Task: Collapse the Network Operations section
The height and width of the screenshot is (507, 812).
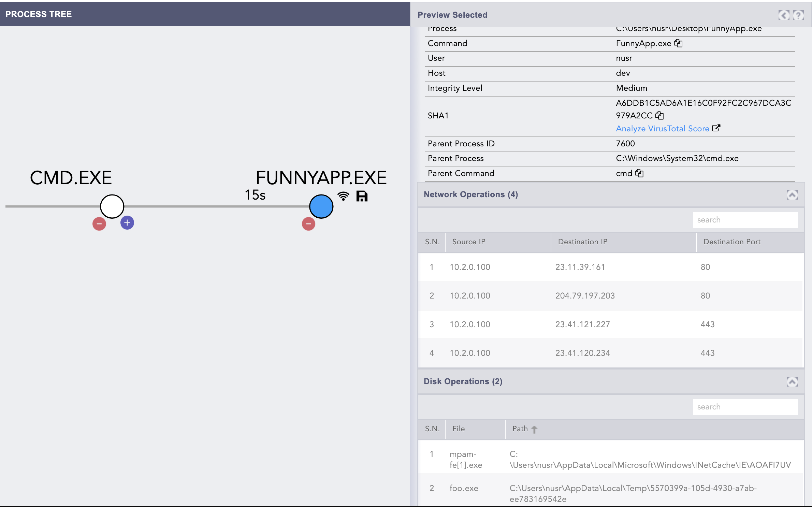Action: (x=792, y=194)
